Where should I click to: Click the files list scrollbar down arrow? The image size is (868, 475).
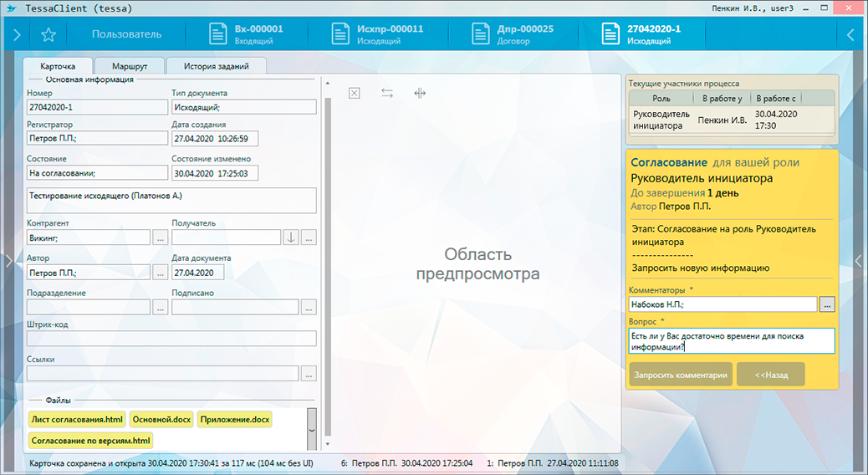[x=312, y=430]
